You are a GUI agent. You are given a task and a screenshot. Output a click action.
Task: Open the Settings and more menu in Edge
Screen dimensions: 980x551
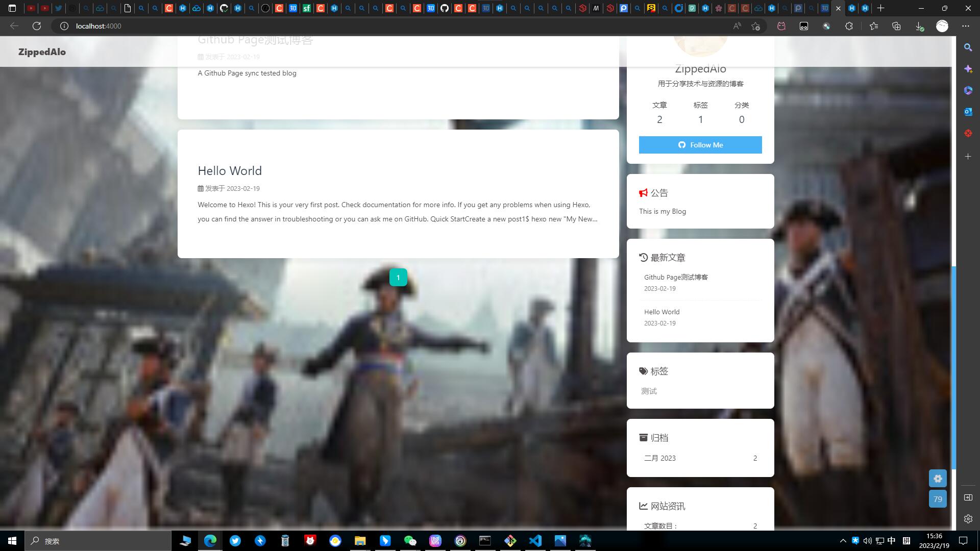point(965,26)
